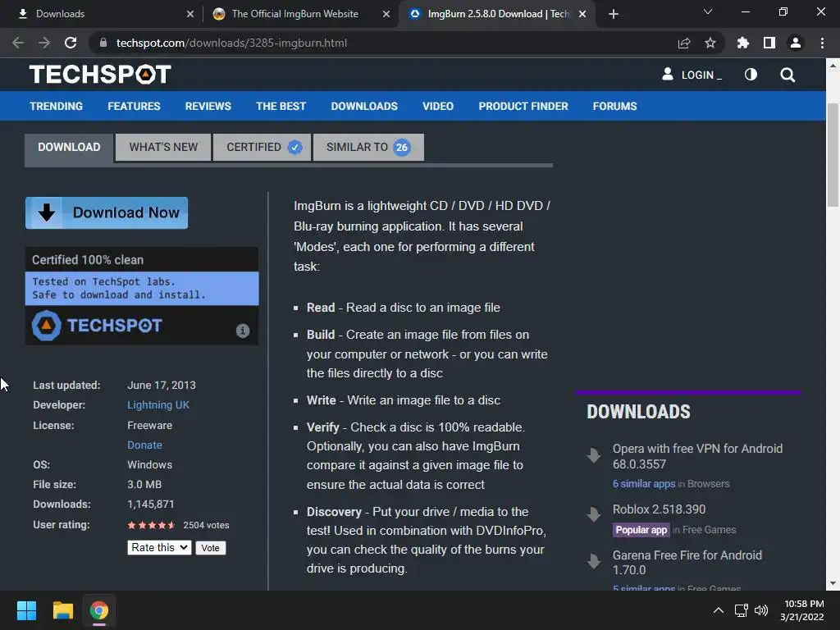Select the SIMILAR TO 26 tab
This screenshot has height=630, width=840.
[368, 148]
